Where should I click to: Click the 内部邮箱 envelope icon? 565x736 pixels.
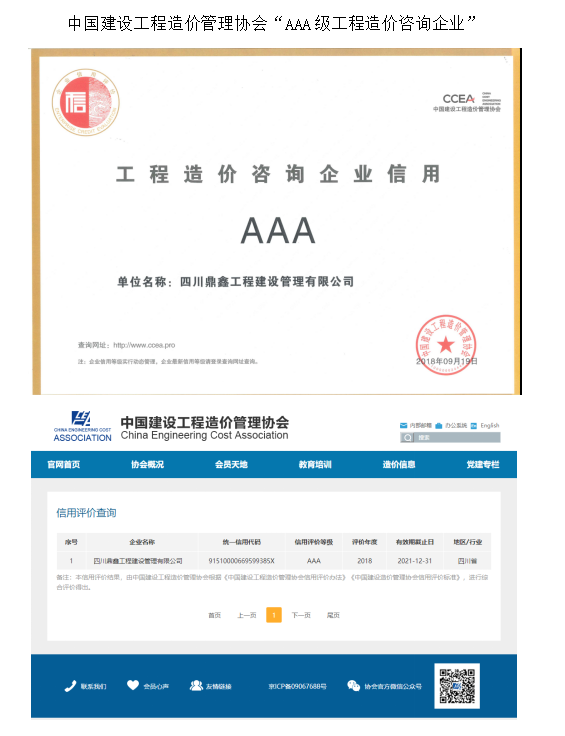coord(403,425)
